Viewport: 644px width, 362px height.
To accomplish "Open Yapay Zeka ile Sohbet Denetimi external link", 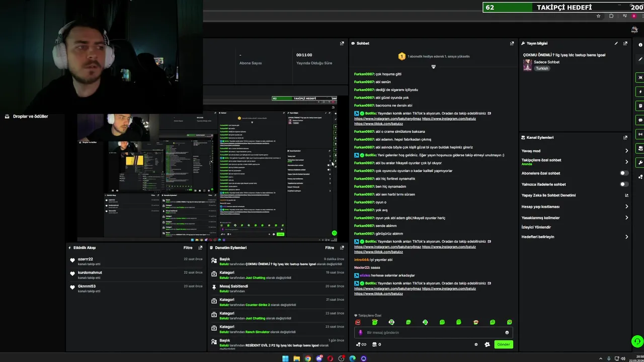I will point(626,195).
